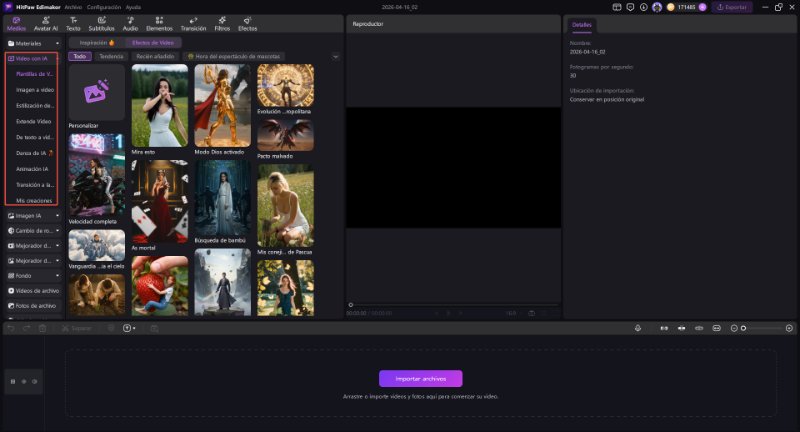
Task: Open the Ayuda menu
Action: 133,7
